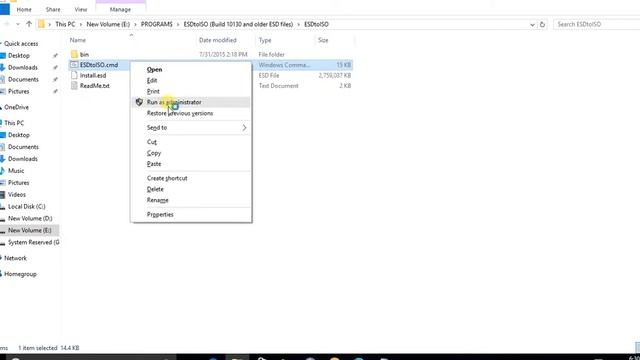The height and width of the screenshot is (360, 640).
Task: Click the shield icon beside Run as administrator
Action: 139,102
